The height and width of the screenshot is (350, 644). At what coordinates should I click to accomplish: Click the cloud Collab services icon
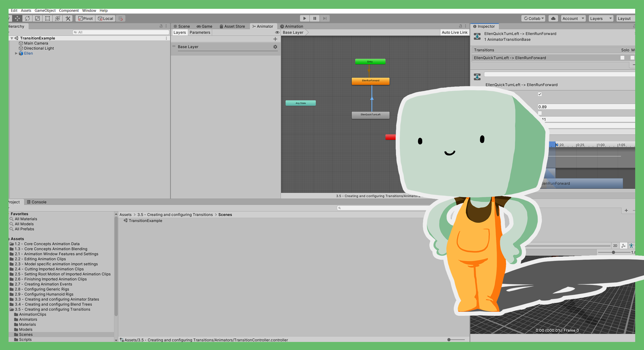coord(553,18)
